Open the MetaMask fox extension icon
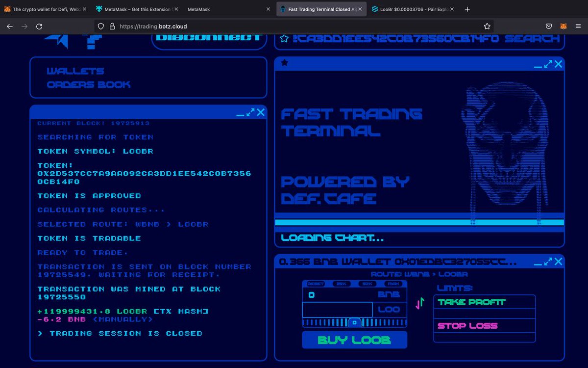 pyautogui.click(x=564, y=26)
